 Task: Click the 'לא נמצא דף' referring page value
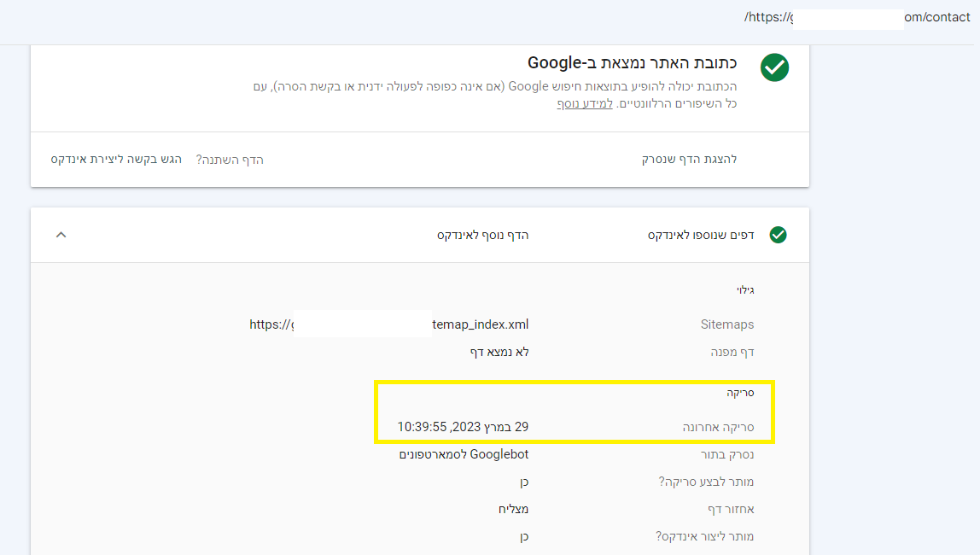499,352
